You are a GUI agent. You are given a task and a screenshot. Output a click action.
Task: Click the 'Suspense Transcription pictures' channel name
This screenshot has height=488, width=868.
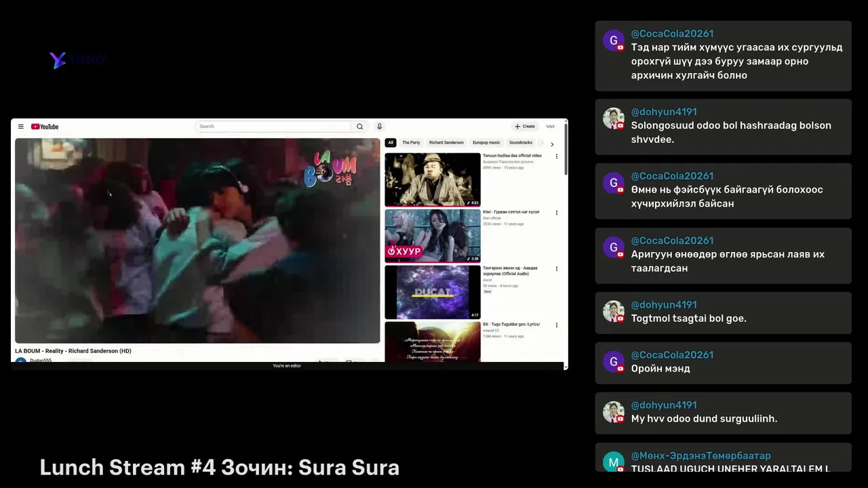pyautogui.click(x=508, y=162)
